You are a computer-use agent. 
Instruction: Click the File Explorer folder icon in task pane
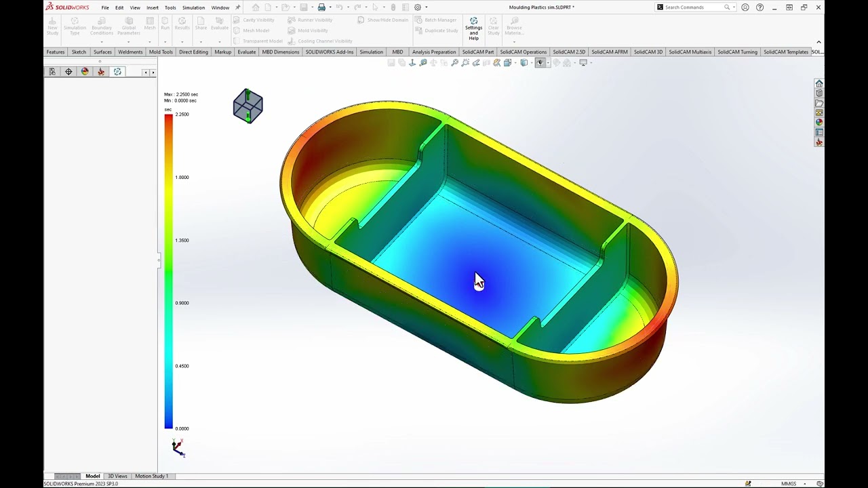pyautogui.click(x=819, y=103)
